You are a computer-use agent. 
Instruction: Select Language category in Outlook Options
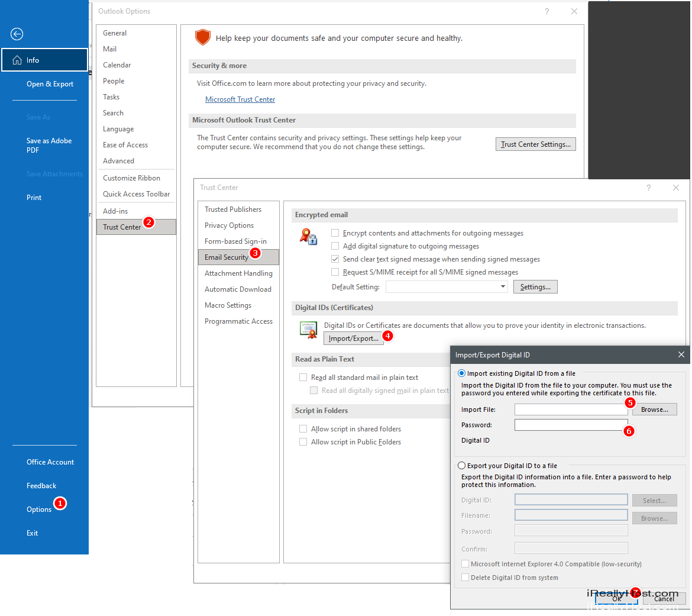[136, 129]
